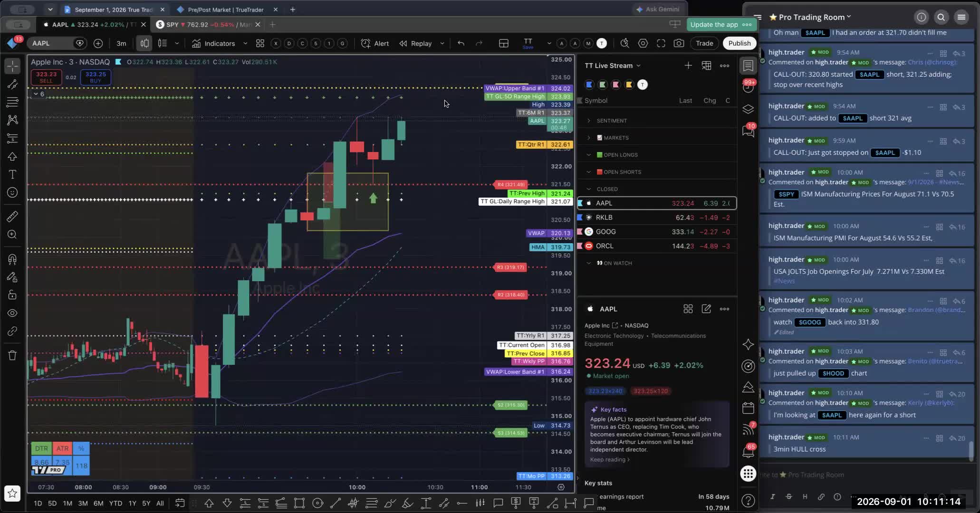
Task: Click Keep reading in Key facts
Action: pyautogui.click(x=610, y=459)
